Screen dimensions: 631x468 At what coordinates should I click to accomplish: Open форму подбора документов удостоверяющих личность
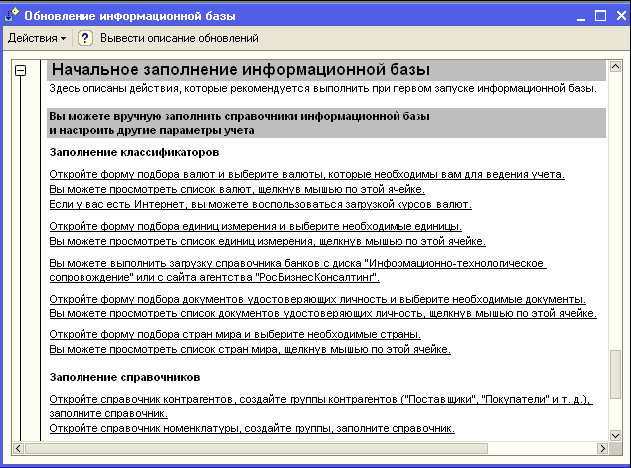tap(317, 299)
